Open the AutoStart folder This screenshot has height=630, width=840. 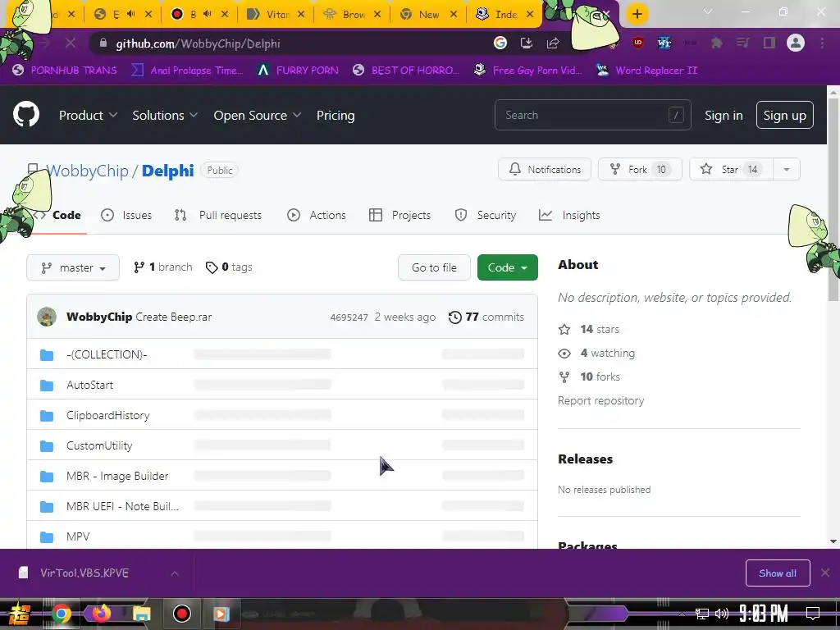[89, 385]
